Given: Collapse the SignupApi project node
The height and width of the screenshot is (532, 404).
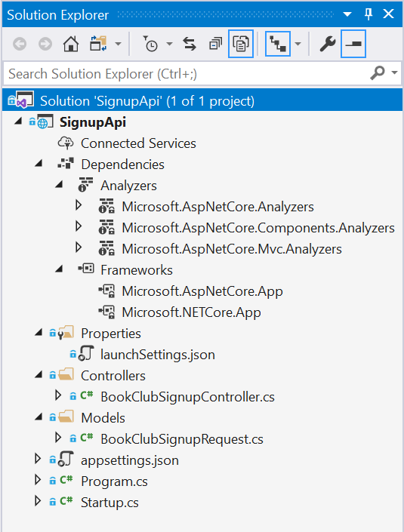Looking at the screenshot, I should (x=18, y=121).
